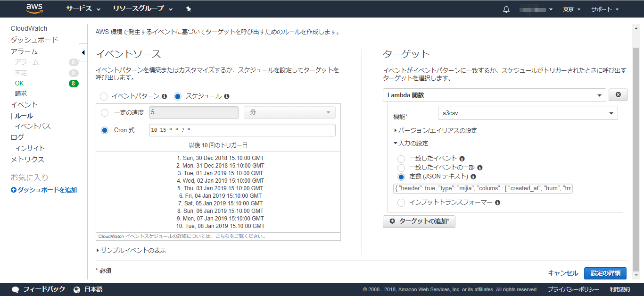Select the 一定の速度 radio button
This screenshot has width=644, height=296.
click(105, 112)
